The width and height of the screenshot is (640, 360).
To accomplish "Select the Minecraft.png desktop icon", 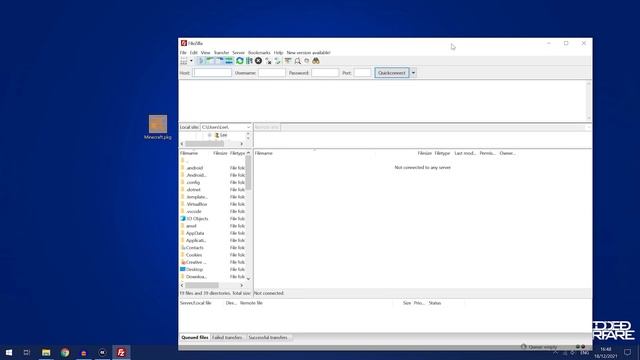I will point(158,127).
